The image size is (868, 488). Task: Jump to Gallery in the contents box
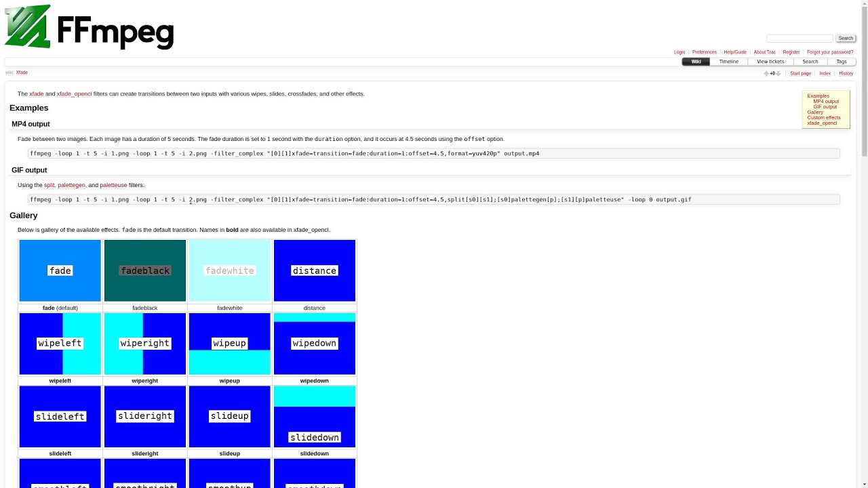(x=815, y=113)
